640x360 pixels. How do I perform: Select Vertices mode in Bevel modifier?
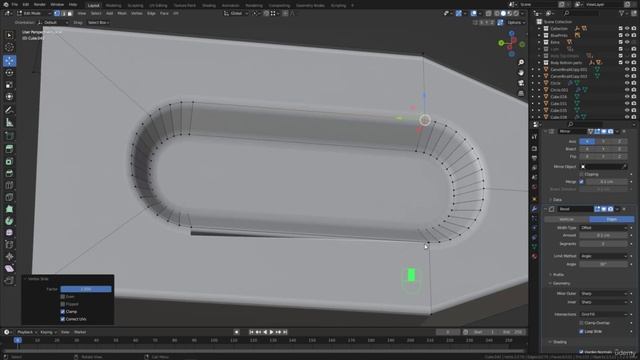click(x=567, y=220)
